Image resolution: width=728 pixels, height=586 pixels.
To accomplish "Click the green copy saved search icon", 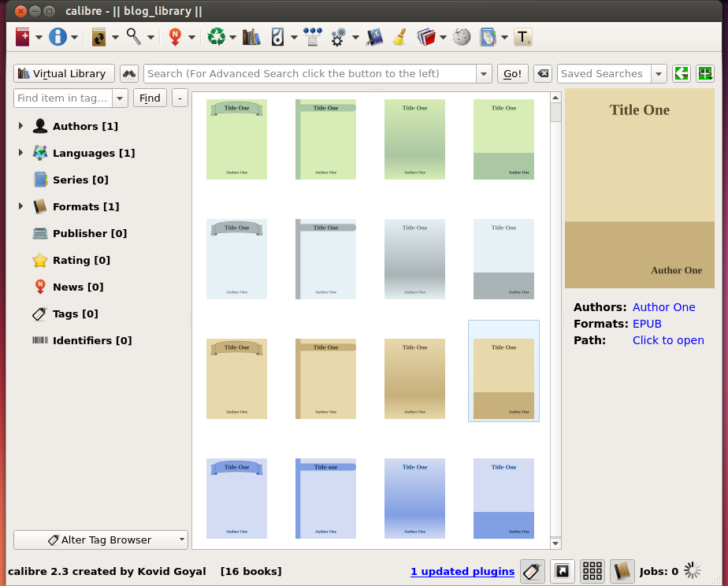I will (x=681, y=74).
